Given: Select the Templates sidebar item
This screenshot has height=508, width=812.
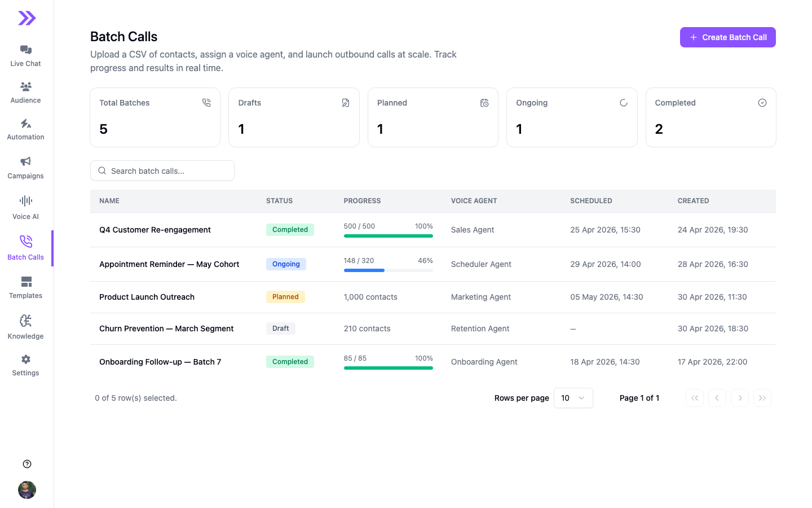Looking at the screenshot, I should [x=26, y=287].
